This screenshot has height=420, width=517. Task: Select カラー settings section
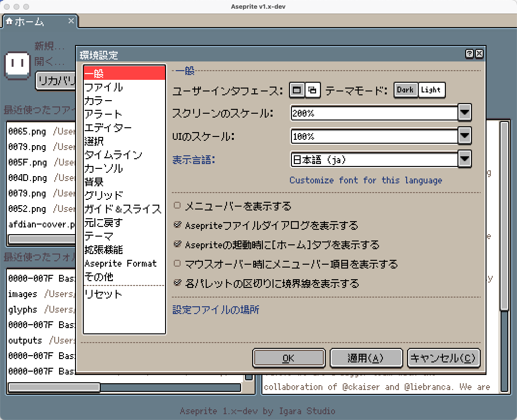124,101
